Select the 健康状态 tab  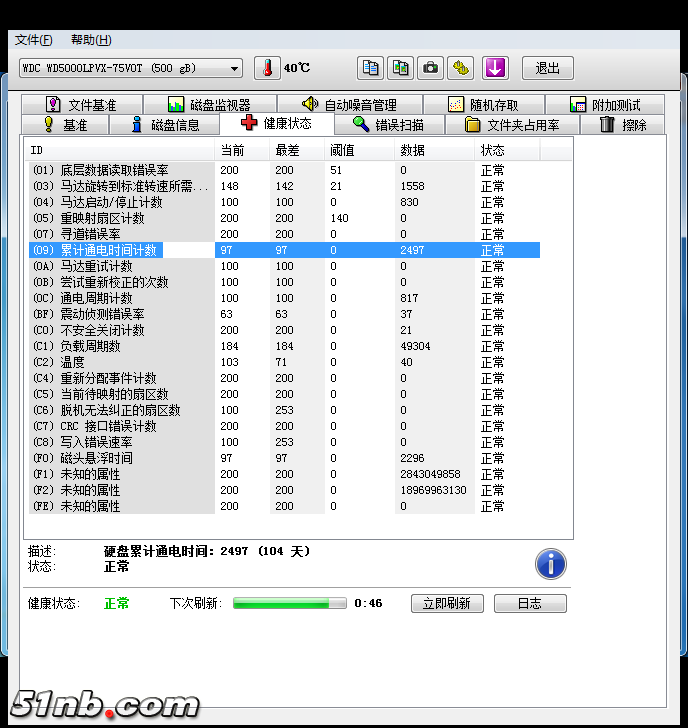click(277, 124)
